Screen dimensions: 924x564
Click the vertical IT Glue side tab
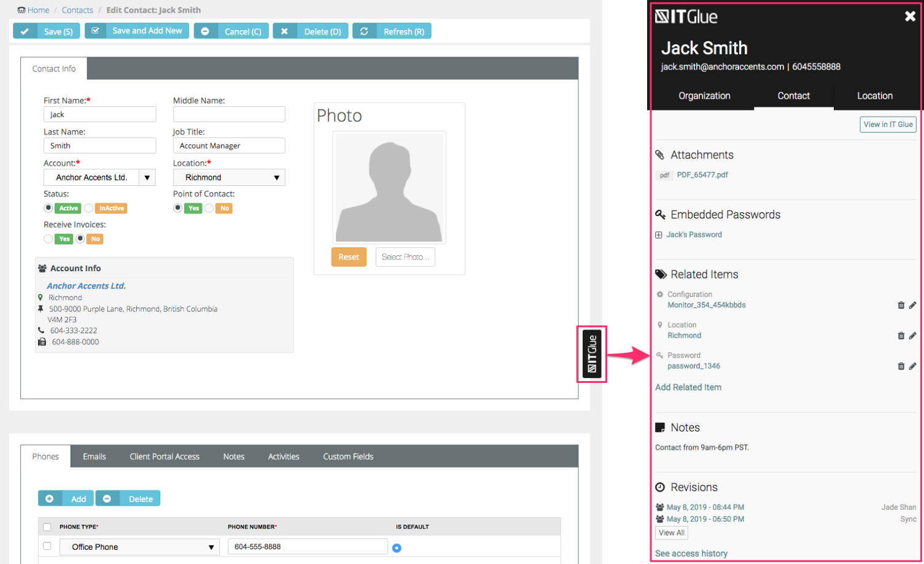pyautogui.click(x=592, y=354)
